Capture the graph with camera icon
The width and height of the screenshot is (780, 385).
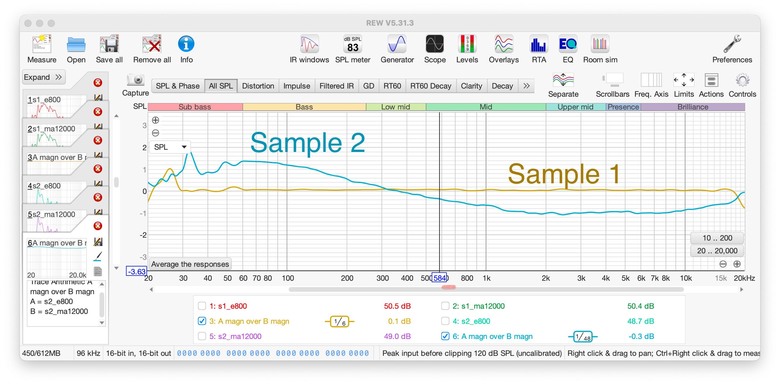point(135,80)
